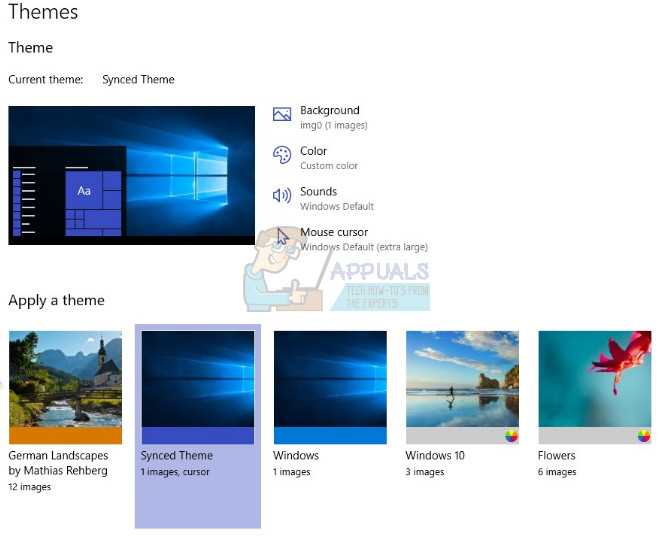672x537 pixels.
Task: Click the blue accent bar under Windows theme
Action: point(330,435)
